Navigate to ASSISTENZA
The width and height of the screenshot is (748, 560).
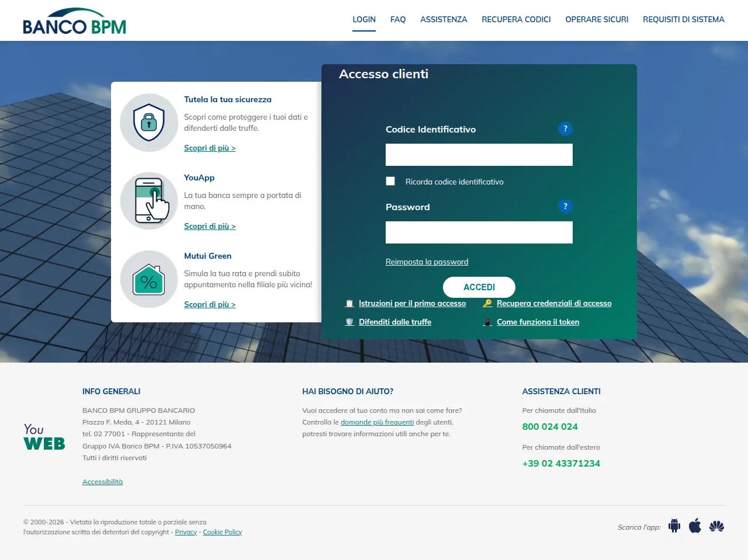click(444, 19)
